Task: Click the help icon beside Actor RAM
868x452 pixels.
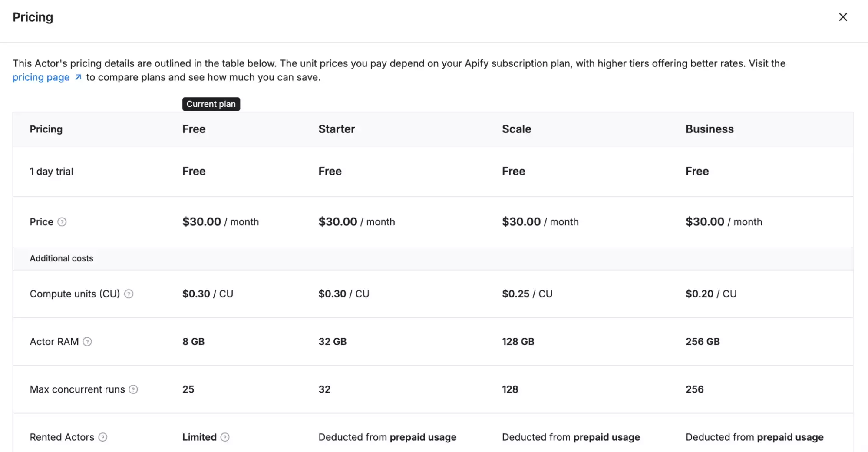Action: pyautogui.click(x=88, y=342)
